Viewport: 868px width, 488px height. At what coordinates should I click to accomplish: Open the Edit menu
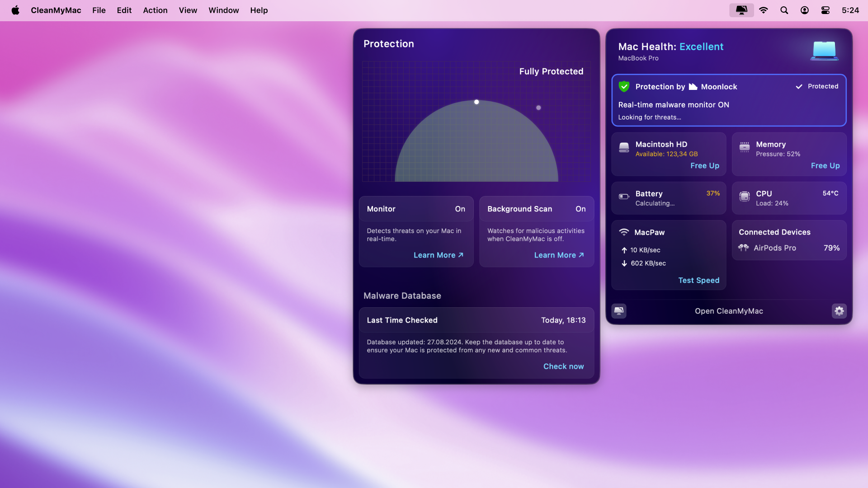(124, 10)
